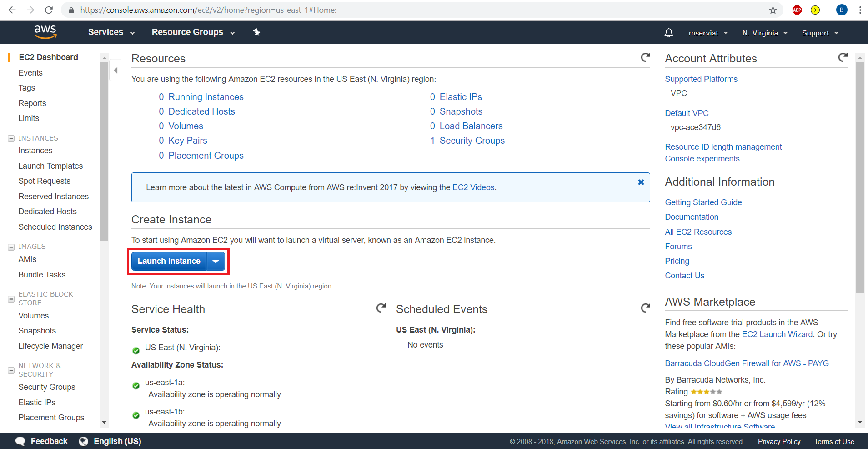
Task: Open the Launch Instance dropdown arrow
Action: click(x=216, y=262)
